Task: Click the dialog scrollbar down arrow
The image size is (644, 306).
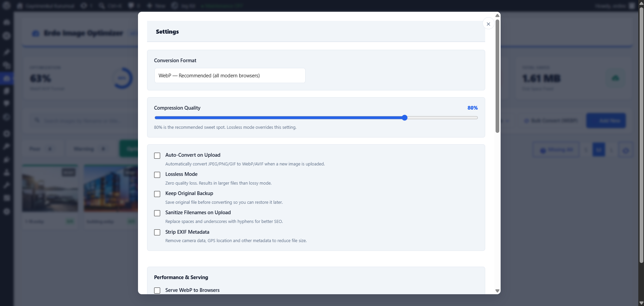Action: click(497, 291)
